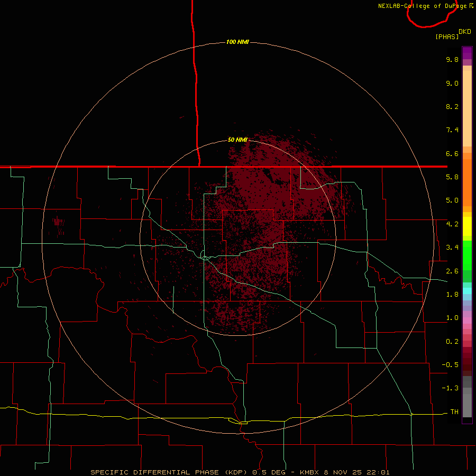The width and height of the screenshot is (476, 476).
Task: Click the KMBX radar site identifier in the caption
Action: click(309, 472)
